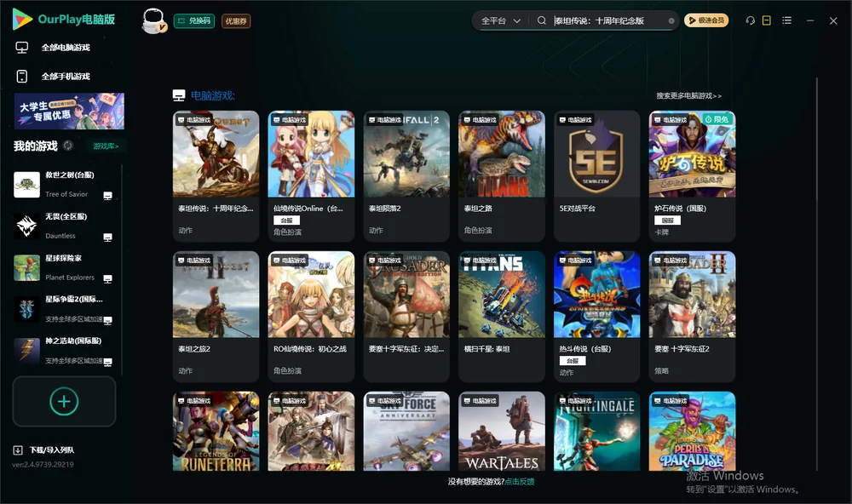Open RO仙境传说: 初心之战 card
The width and height of the screenshot is (852, 504).
pyautogui.click(x=311, y=316)
